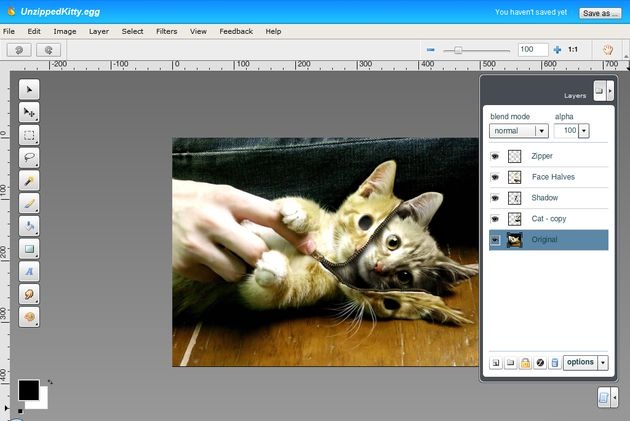Hide the Cat - copy layer
The image size is (630, 421).
coord(495,219)
